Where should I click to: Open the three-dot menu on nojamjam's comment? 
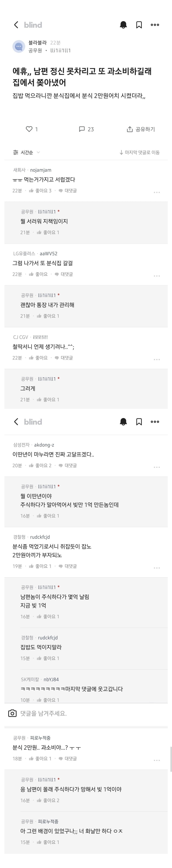(157, 192)
